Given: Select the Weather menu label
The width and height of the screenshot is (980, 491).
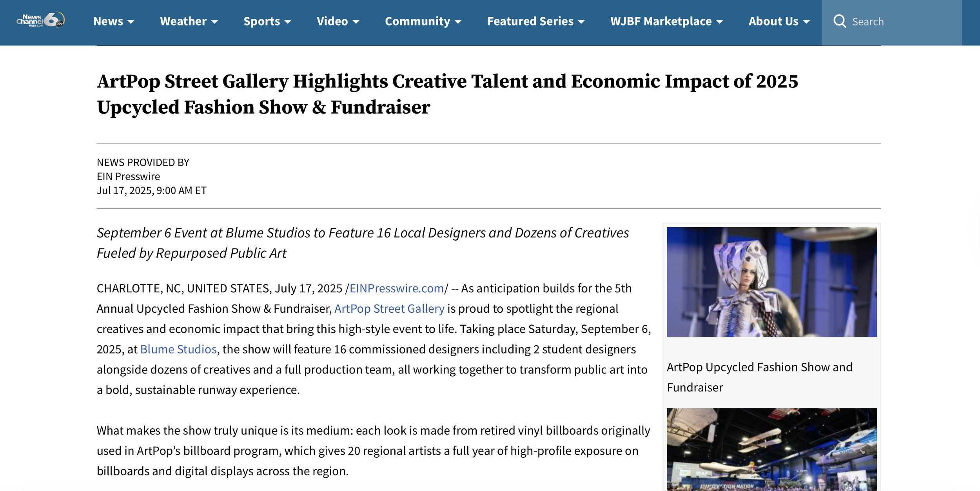Looking at the screenshot, I should 183,21.
